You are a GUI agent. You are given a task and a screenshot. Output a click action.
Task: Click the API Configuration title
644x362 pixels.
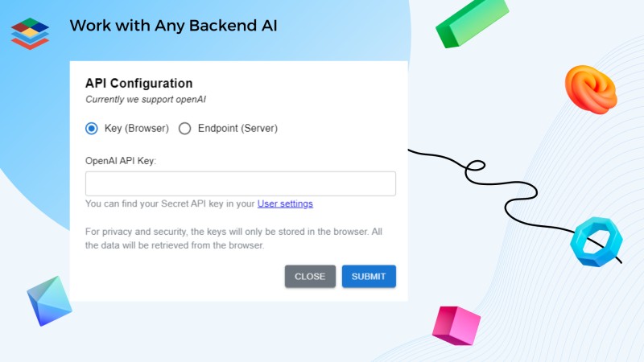[138, 84]
